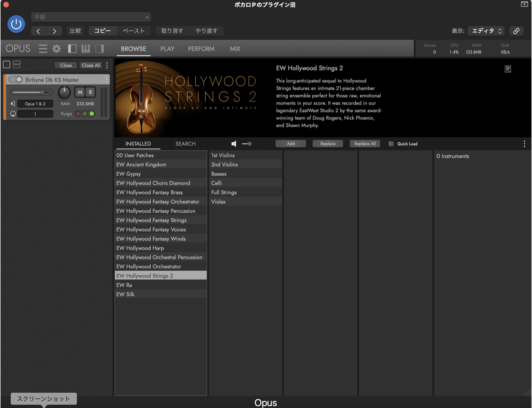Open the Opus 1 & 2 output selector
Viewport: 532px width, 408px height.
(x=35, y=104)
